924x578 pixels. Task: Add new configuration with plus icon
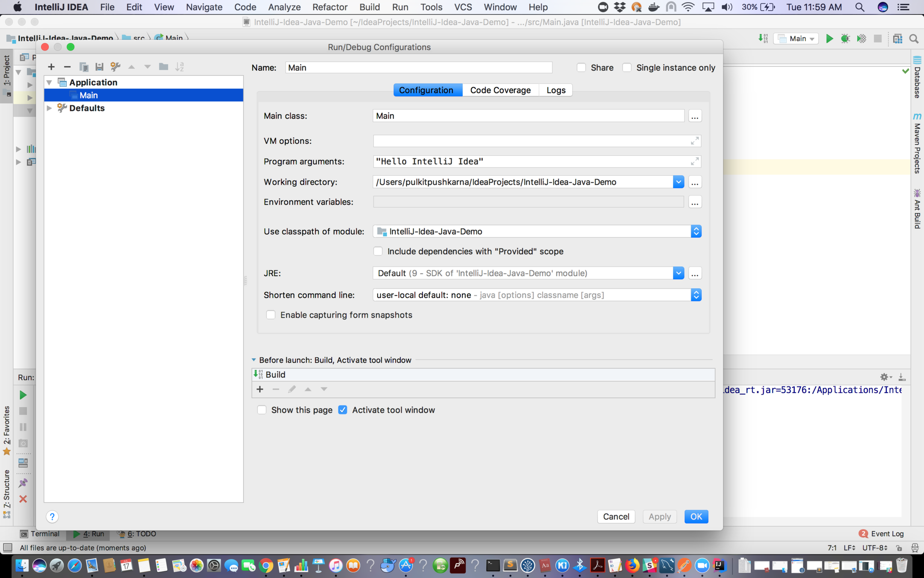(51, 67)
